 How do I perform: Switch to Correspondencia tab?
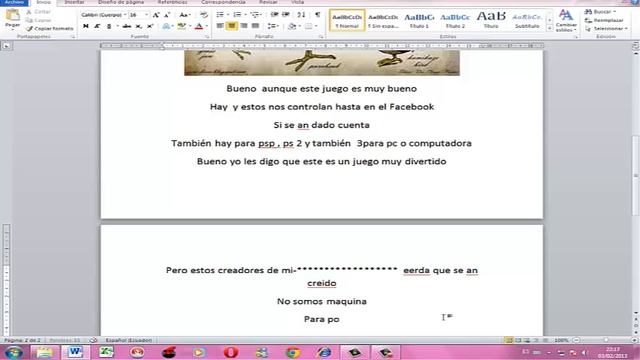[x=223, y=2]
